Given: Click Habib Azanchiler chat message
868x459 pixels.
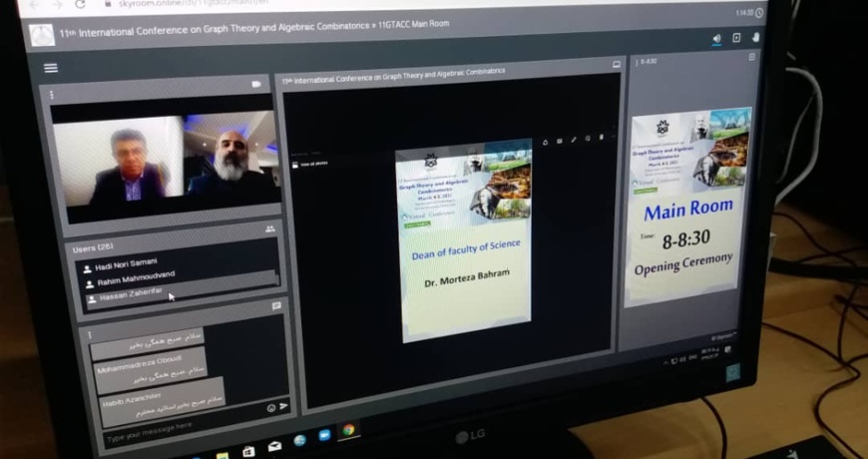Looking at the screenshot, I should coord(163,403).
